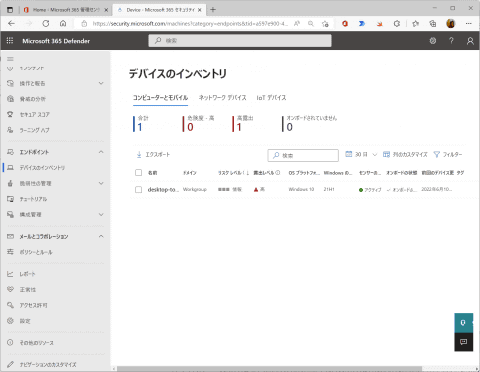Open browser favorites star icon
This screenshot has height=372, width=480.
point(415,23)
